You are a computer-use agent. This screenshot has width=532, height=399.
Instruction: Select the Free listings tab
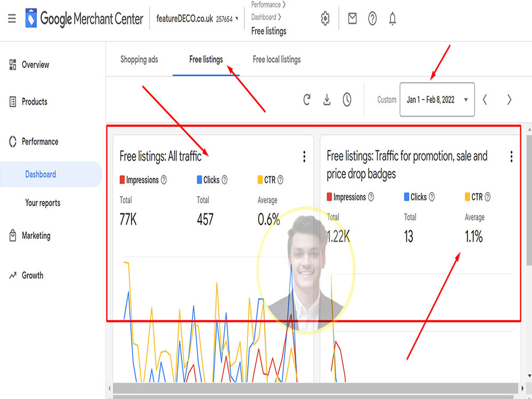(206, 60)
